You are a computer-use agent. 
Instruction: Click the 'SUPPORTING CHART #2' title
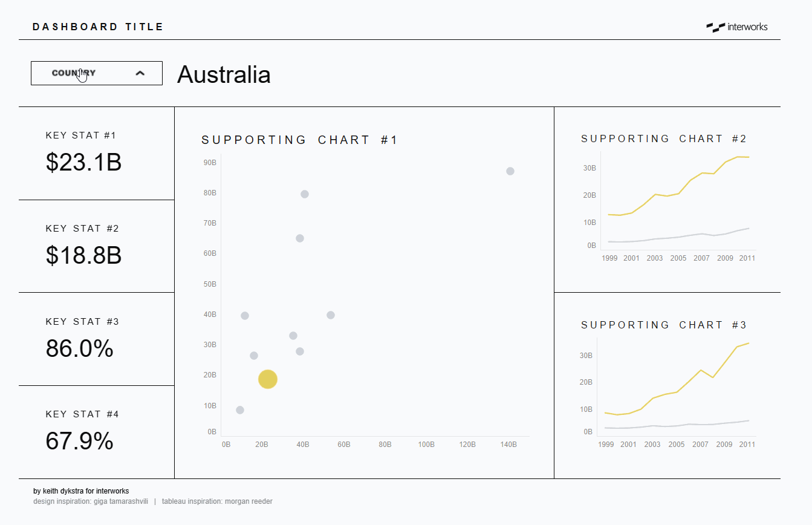(664, 139)
